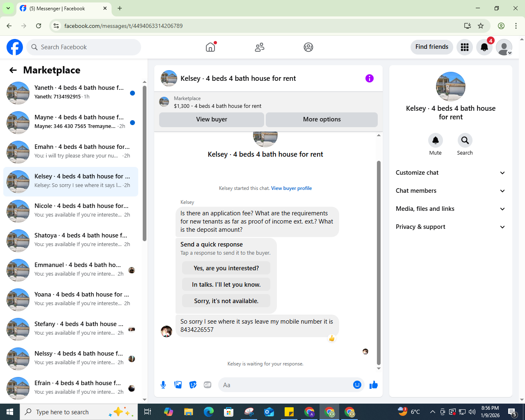The height and width of the screenshot is (420, 525).
Task: Open the Menu grid icon
Action: coord(465,47)
